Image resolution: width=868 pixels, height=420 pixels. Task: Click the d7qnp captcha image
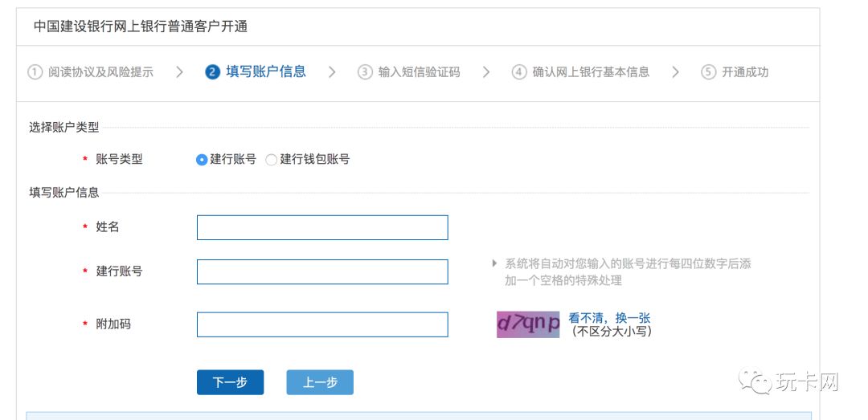click(x=528, y=324)
